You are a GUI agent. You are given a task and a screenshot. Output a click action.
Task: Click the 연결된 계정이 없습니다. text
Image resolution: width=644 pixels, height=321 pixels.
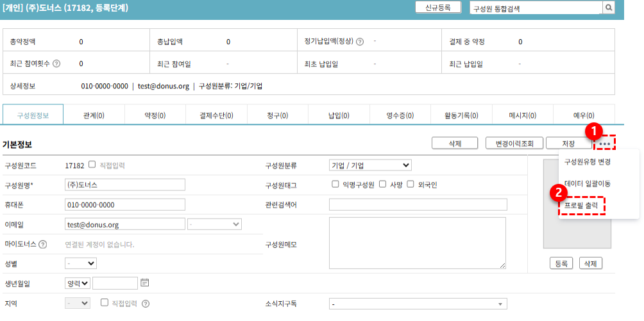(x=100, y=245)
